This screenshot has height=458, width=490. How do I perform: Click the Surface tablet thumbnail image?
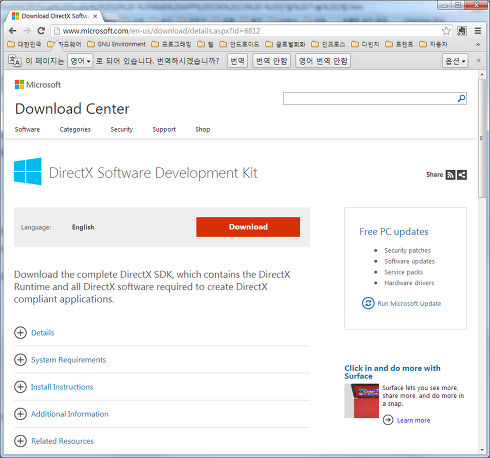362,401
